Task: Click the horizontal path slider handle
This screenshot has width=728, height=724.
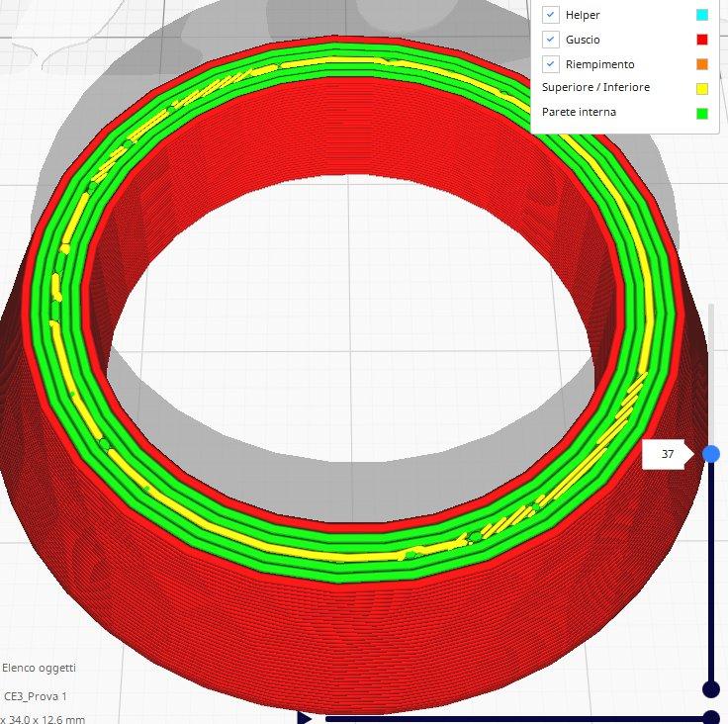Action: tap(710, 718)
